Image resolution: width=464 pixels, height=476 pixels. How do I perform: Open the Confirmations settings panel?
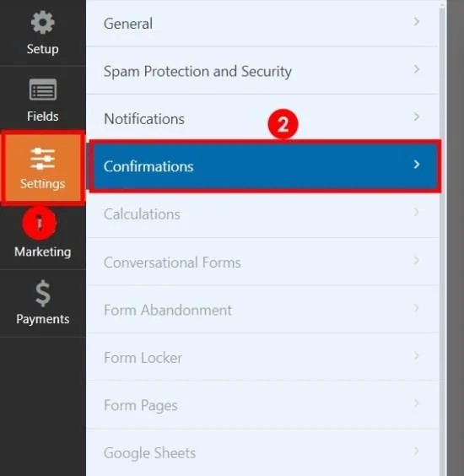(x=265, y=166)
